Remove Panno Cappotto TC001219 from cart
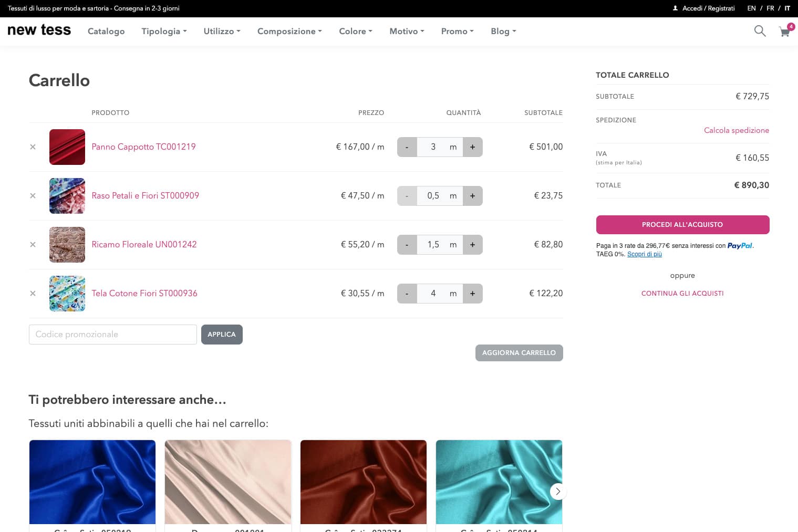This screenshot has height=532, width=798. click(x=33, y=147)
